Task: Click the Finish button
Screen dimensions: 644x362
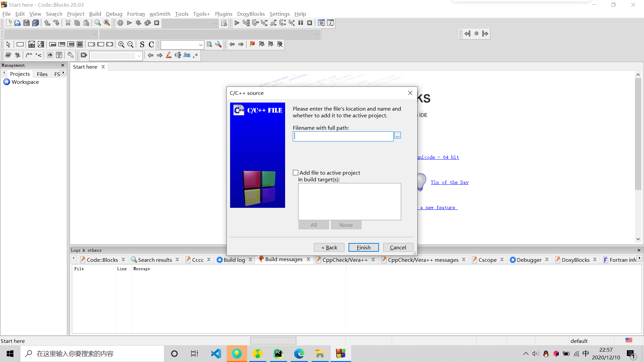Action: tap(364, 247)
